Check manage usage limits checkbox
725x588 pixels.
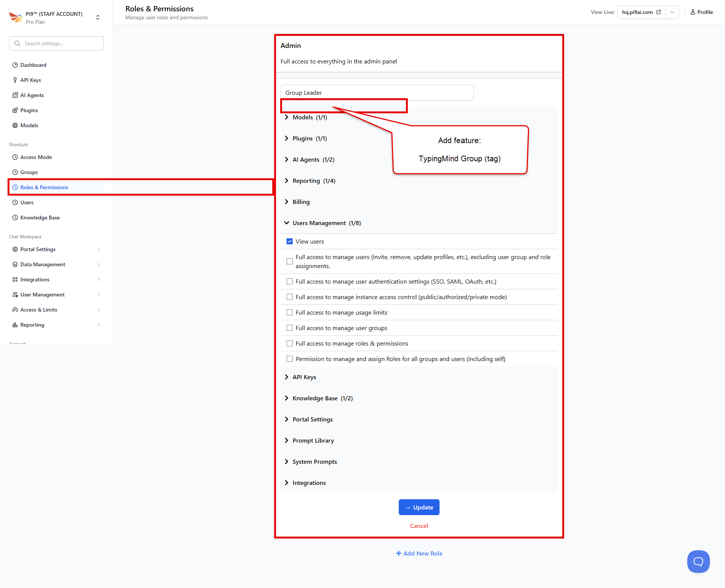click(290, 312)
